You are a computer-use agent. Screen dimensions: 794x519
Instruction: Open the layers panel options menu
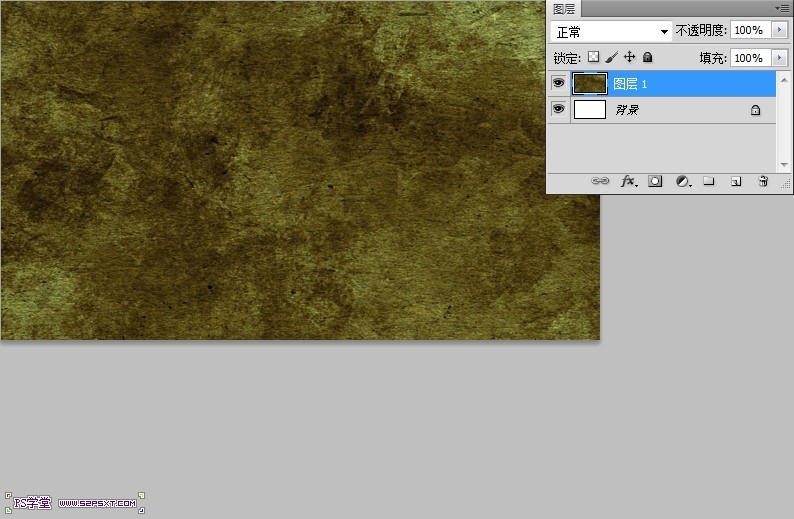click(x=782, y=8)
